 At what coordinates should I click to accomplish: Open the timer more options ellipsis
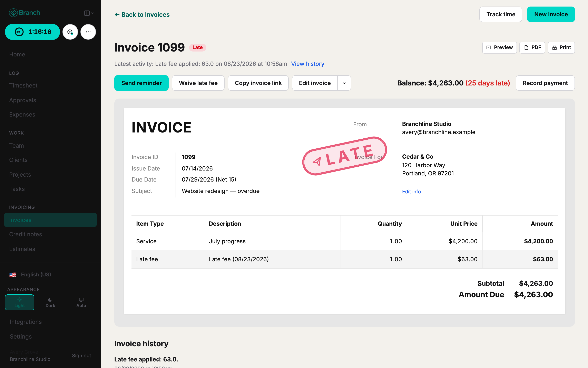pos(88,32)
